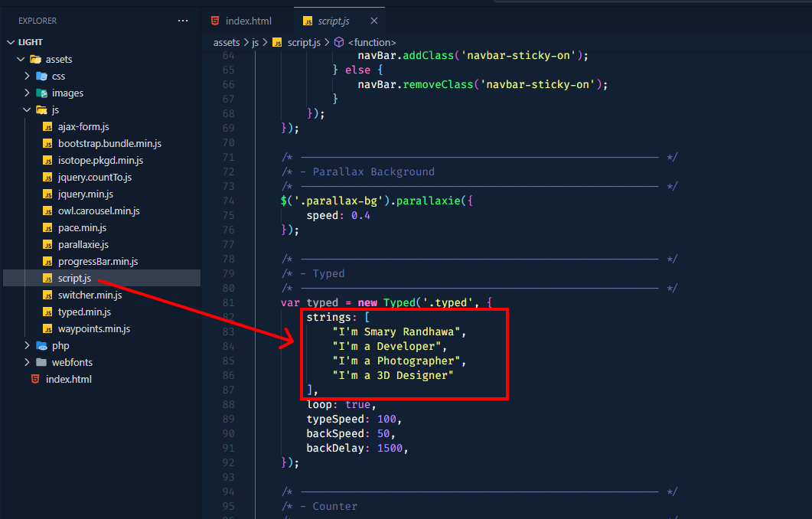
Task: Click line number 81 in the gutter
Action: (x=228, y=302)
